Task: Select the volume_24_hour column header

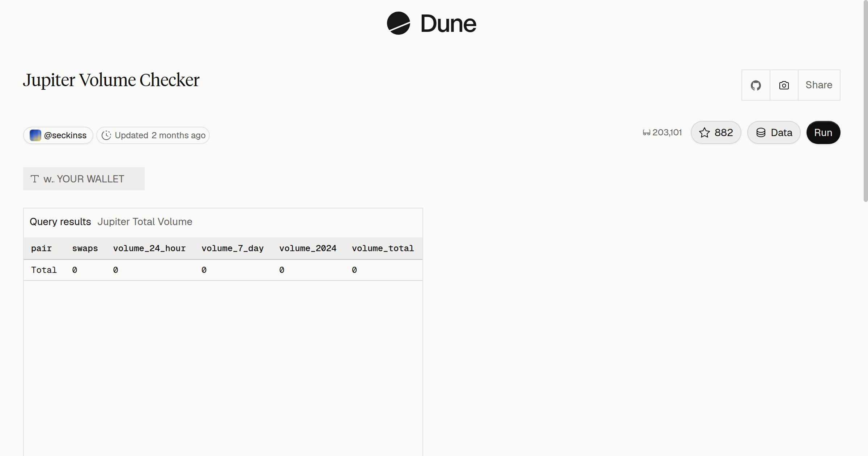Action: [x=149, y=248]
